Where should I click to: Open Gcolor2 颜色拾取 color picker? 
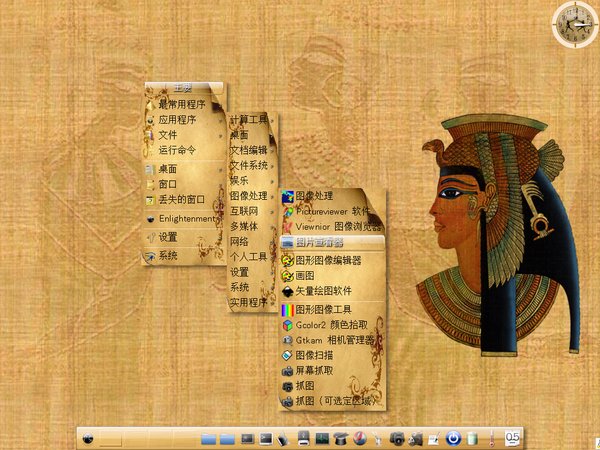(327, 325)
